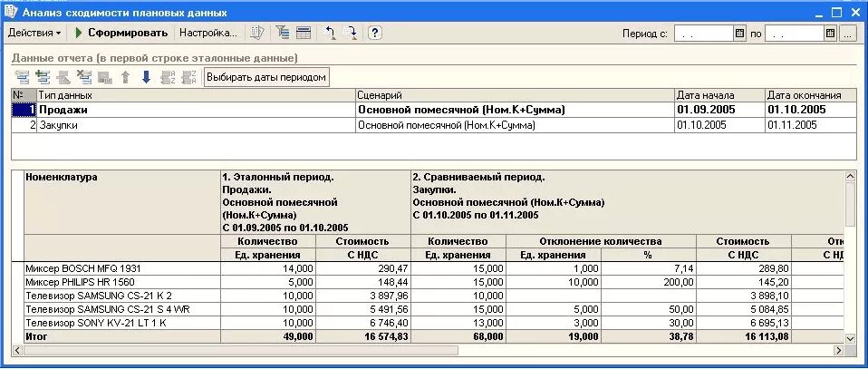Click the Сценарий column header
The width and height of the screenshot is (868, 369).
pos(515,95)
